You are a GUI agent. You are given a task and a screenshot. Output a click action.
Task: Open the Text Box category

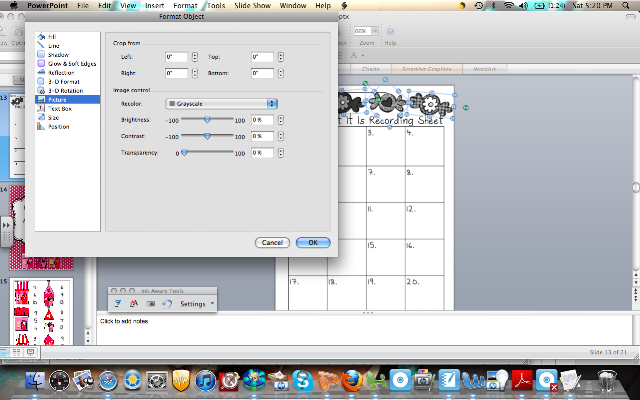pos(60,109)
